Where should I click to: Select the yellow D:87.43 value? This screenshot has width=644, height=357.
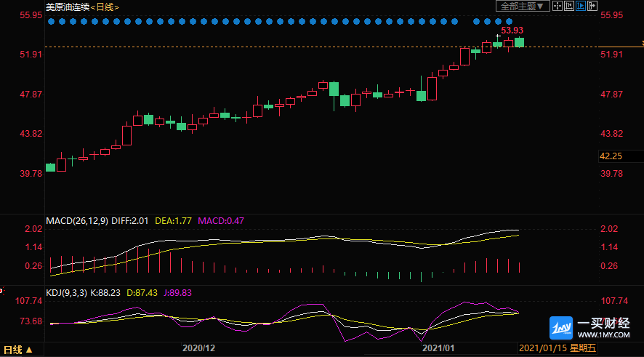142,293
